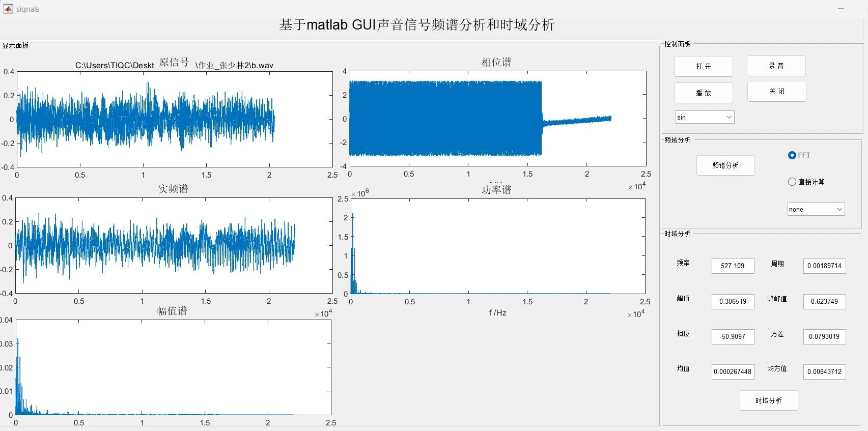This screenshot has width=868, height=431.
Task: Click the 相位谱 phase spectrum plot
Action: tap(498, 119)
